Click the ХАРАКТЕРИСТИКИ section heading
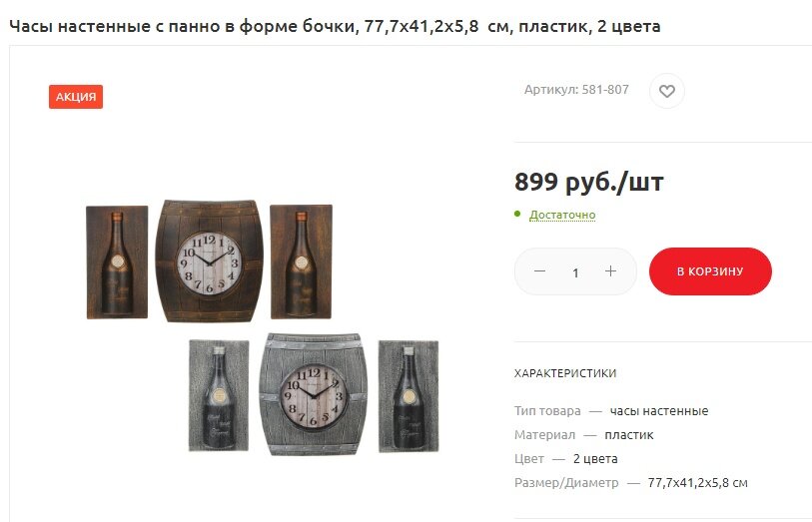The image size is (812, 522). tap(565, 373)
